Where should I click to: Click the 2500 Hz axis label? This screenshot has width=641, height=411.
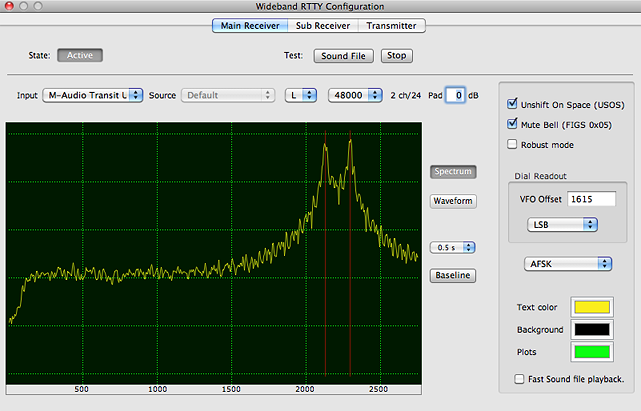click(x=378, y=389)
